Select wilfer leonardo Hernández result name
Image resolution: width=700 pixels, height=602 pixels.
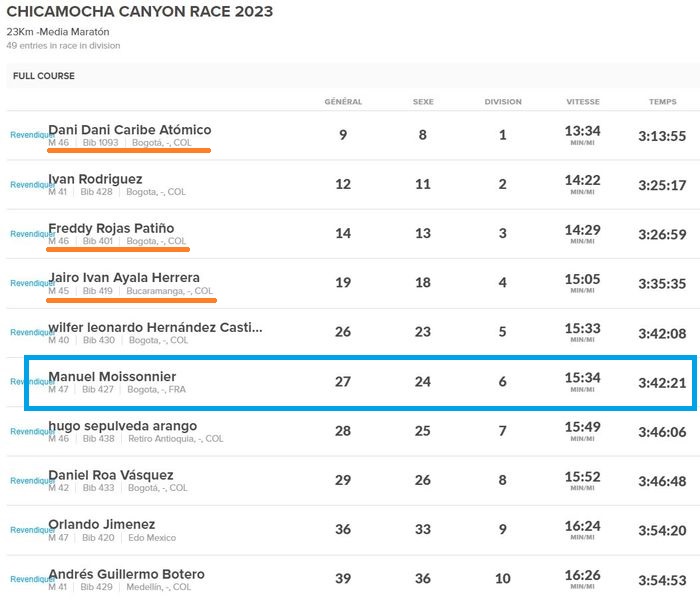tap(155, 327)
